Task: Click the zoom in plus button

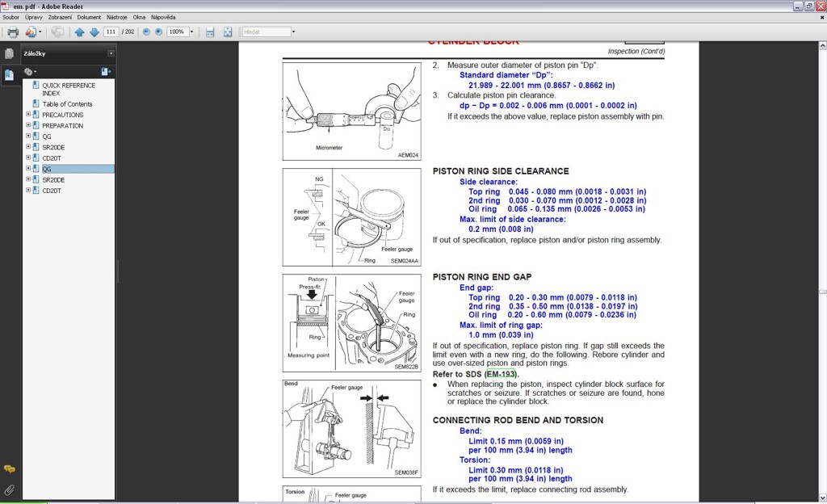Action: pos(159,32)
